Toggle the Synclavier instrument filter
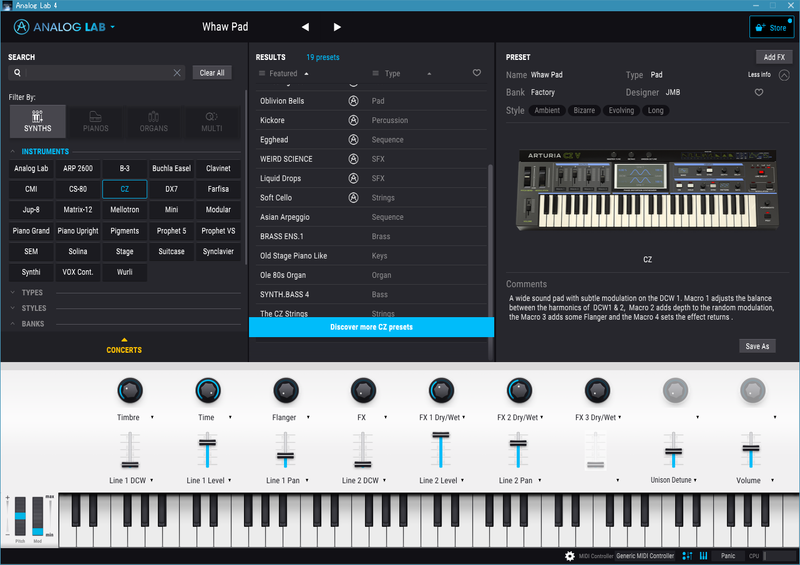 click(218, 251)
